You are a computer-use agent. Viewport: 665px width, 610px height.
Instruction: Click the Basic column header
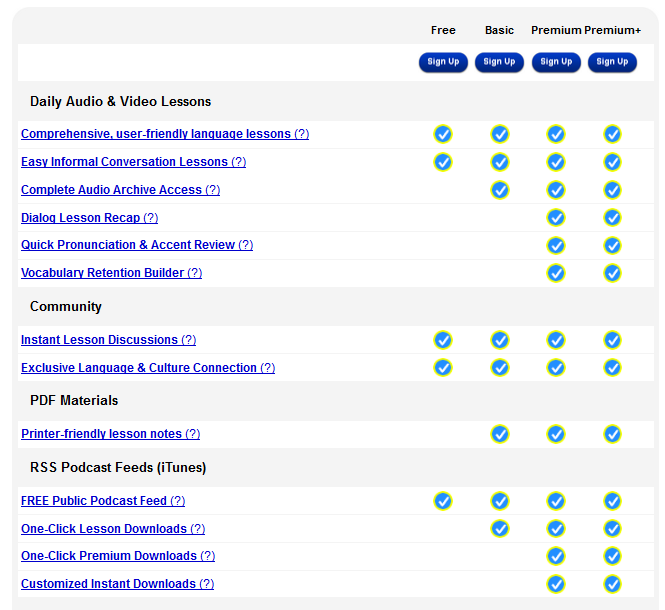(x=499, y=30)
